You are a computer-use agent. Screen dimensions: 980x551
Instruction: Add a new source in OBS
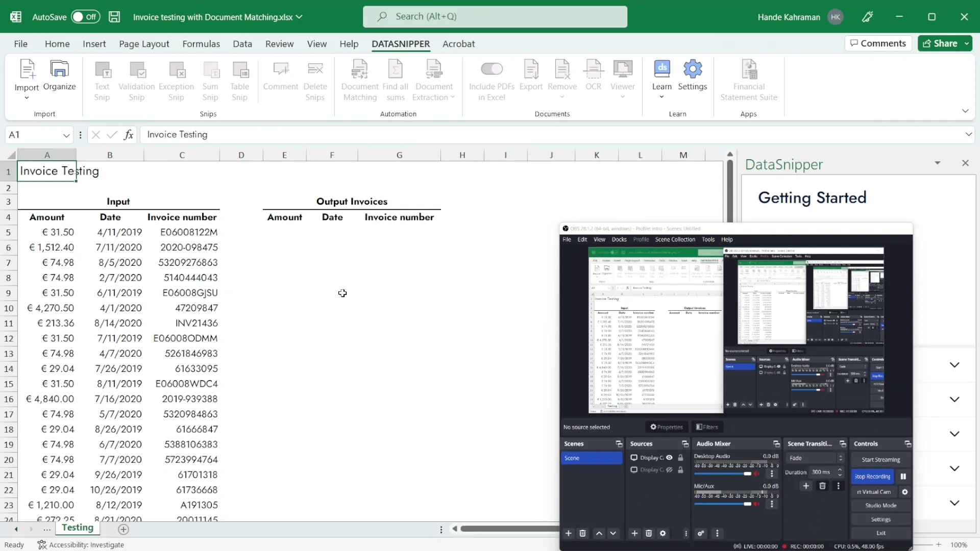coord(634,533)
